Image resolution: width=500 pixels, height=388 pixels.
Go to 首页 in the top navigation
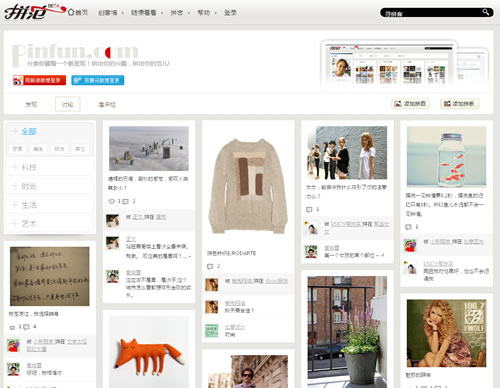(x=81, y=13)
